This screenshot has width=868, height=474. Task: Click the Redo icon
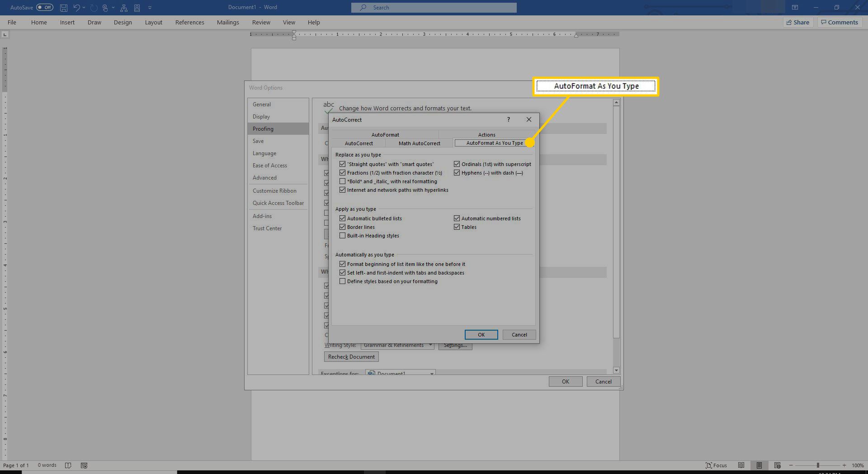(94, 8)
